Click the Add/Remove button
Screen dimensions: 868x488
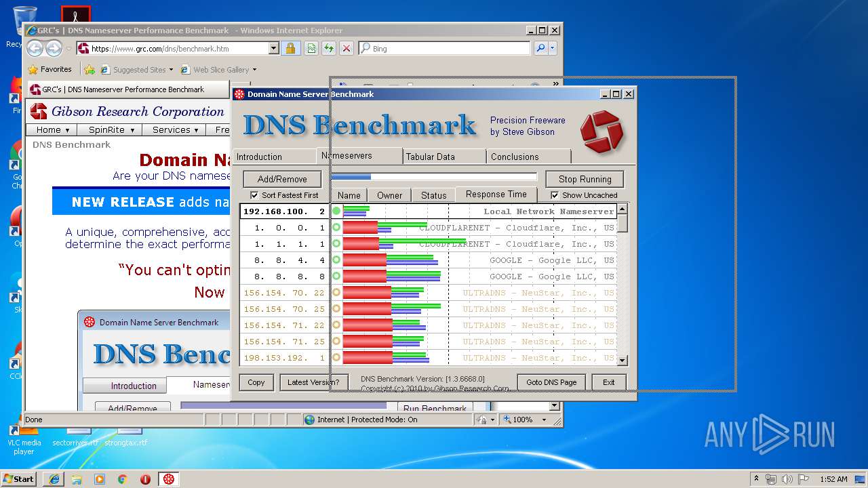coord(282,179)
